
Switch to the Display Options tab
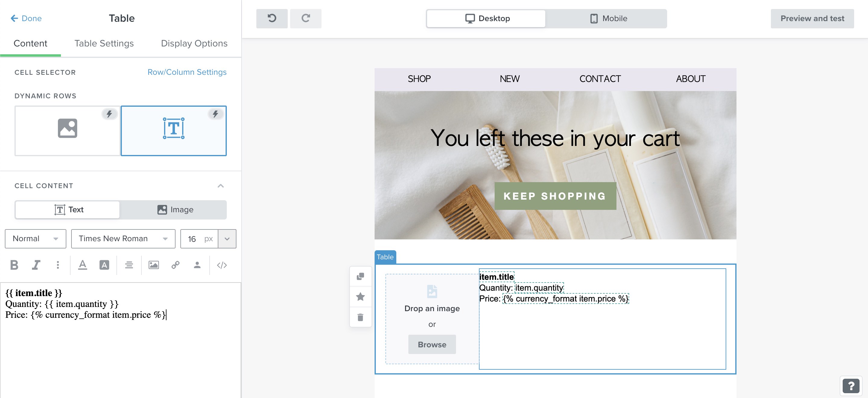(x=194, y=43)
